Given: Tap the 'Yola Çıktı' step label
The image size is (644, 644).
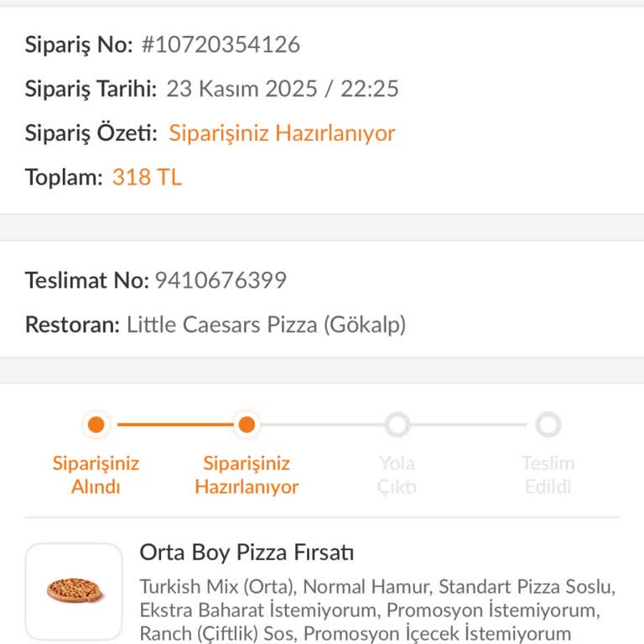Looking at the screenshot, I should pos(397,475).
